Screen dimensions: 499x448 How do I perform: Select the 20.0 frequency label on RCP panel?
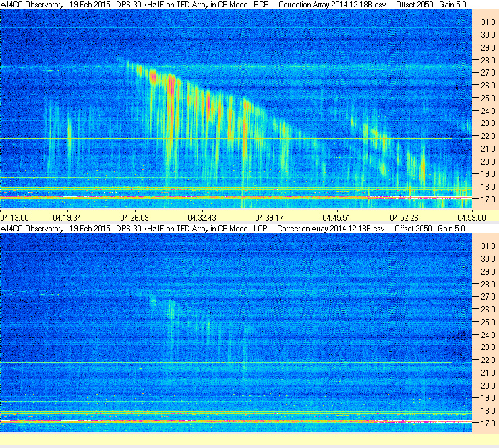[x=488, y=161]
